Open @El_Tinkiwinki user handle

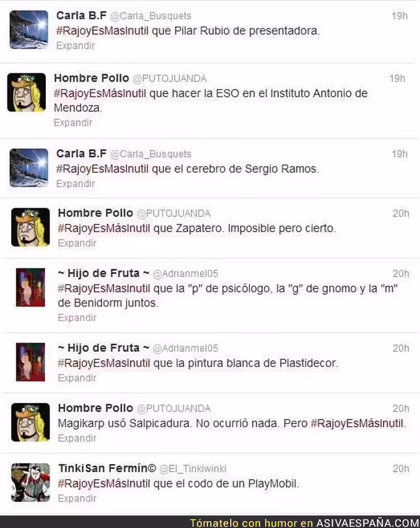(193, 468)
